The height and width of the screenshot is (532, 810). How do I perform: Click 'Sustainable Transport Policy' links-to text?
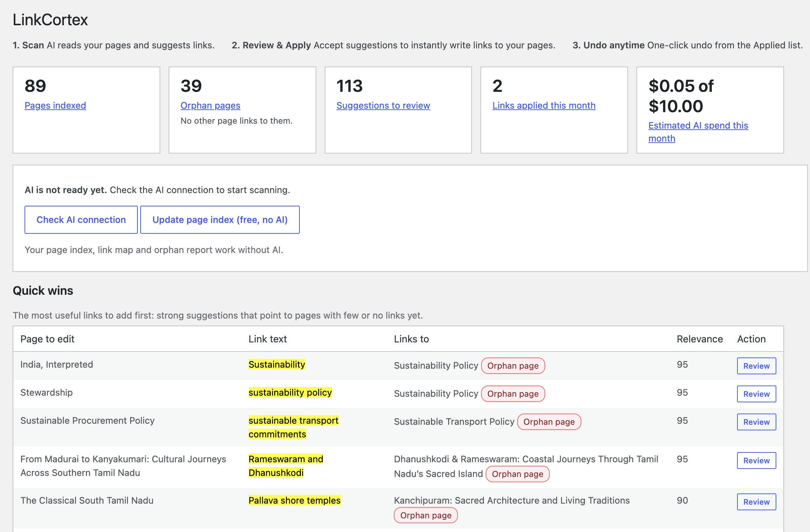coord(454,422)
